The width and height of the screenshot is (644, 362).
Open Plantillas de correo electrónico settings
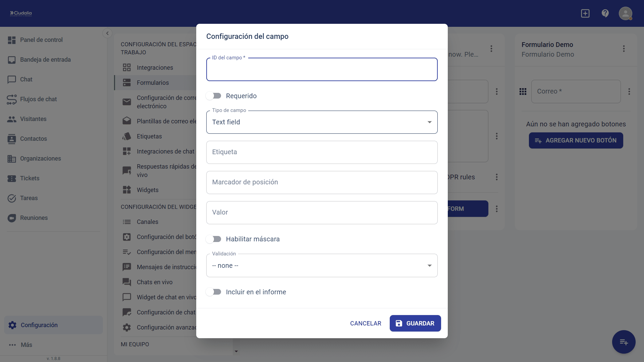[127, 121]
